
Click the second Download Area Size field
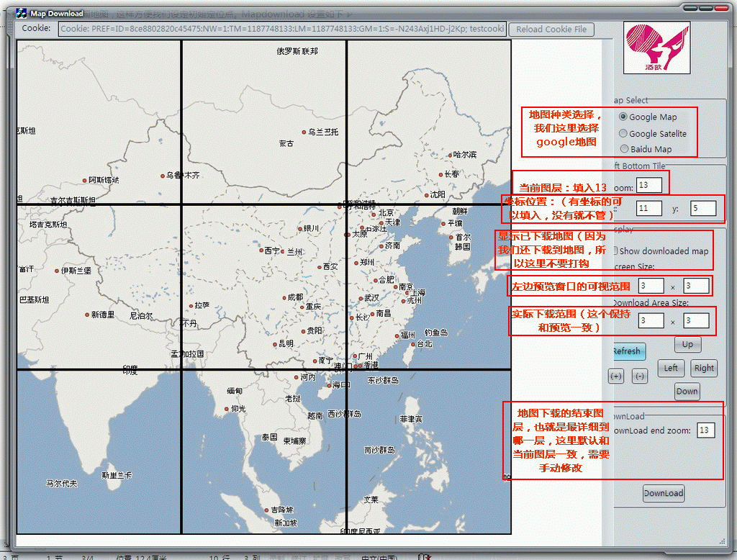click(696, 321)
